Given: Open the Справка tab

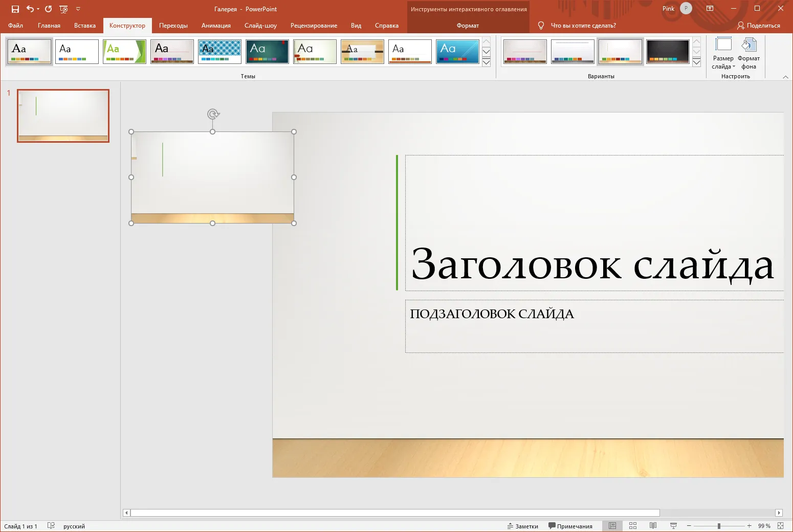Looking at the screenshot, I should pos(387,26).
